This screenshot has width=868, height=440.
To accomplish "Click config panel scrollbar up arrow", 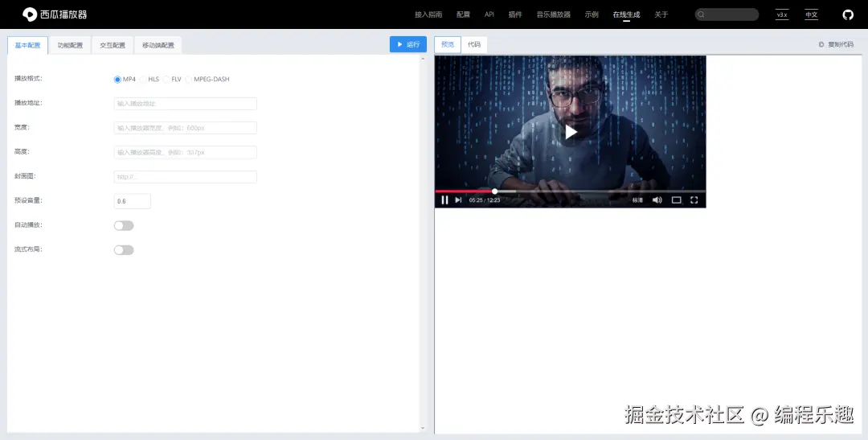I will [x=423, y=58].
